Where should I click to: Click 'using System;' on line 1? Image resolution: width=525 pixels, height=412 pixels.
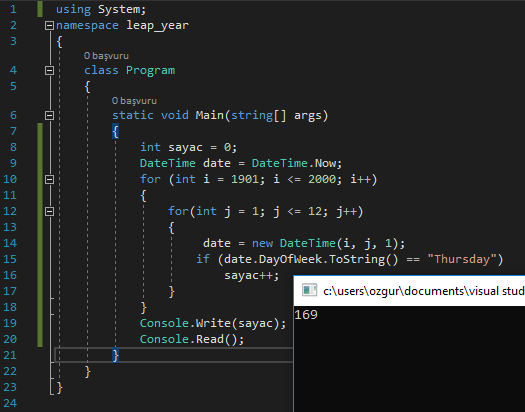click(101, 10)
